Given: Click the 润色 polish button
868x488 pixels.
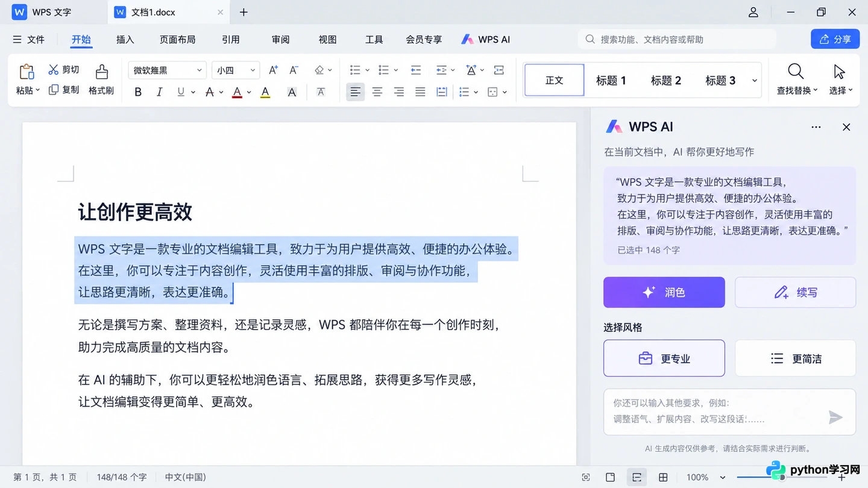Looking at the screenshot, I should click(664, 292).
